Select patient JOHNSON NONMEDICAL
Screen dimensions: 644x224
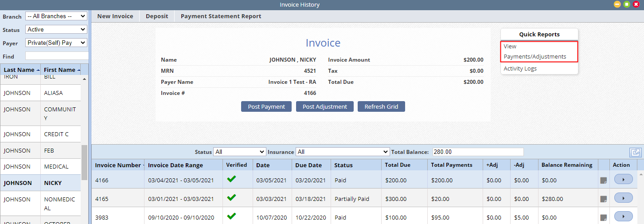coord(40,204)
